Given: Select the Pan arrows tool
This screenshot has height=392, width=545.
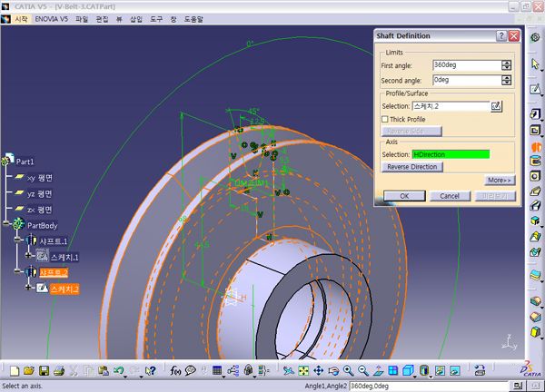Looking at the screenshot, I should coord(319,371).
